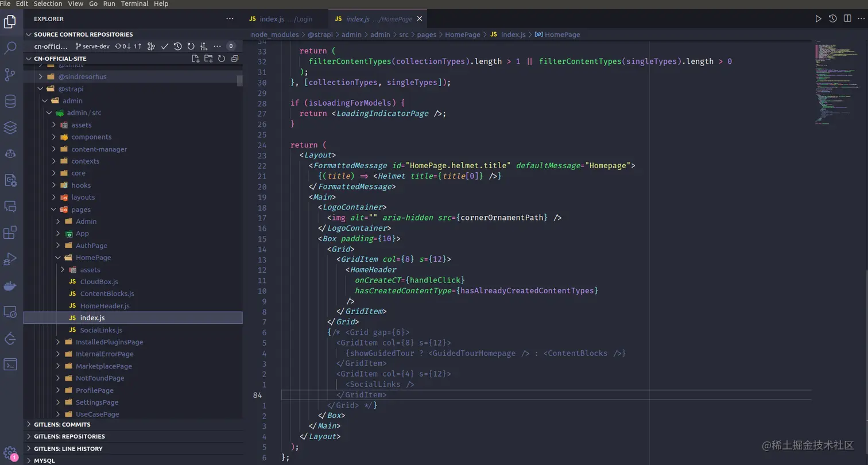
Task: Open source control history clock icon
Action: click(x=178, y=46)
